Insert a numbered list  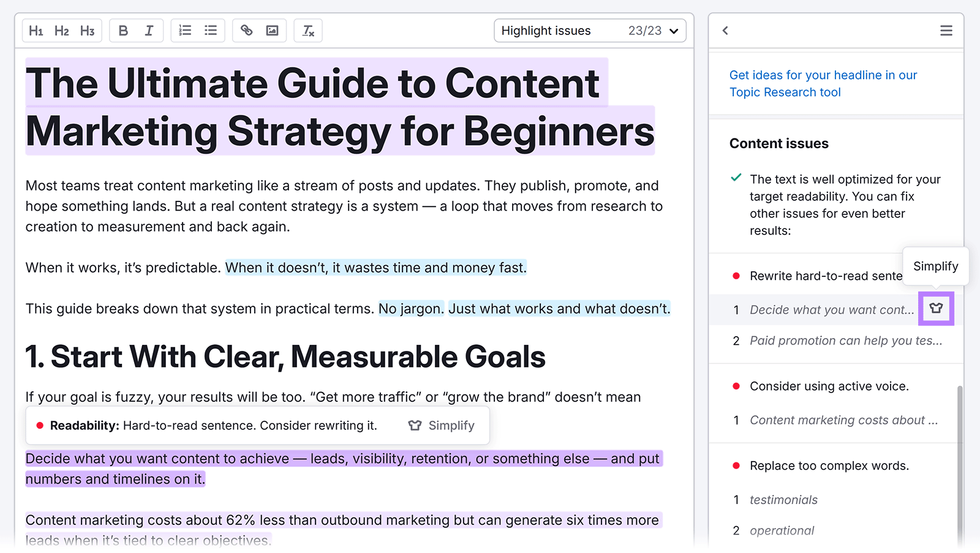click(x=184, y=30)
